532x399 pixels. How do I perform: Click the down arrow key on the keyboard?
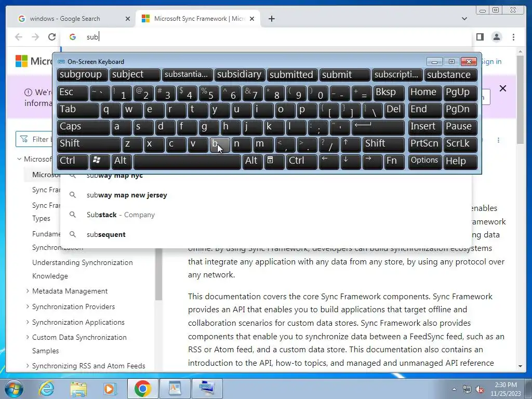point(350,162)
